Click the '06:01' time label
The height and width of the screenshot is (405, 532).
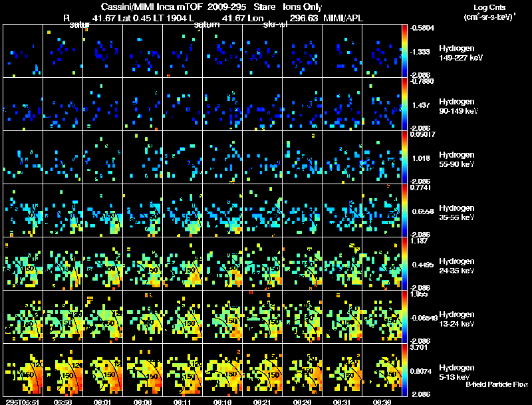103,402
